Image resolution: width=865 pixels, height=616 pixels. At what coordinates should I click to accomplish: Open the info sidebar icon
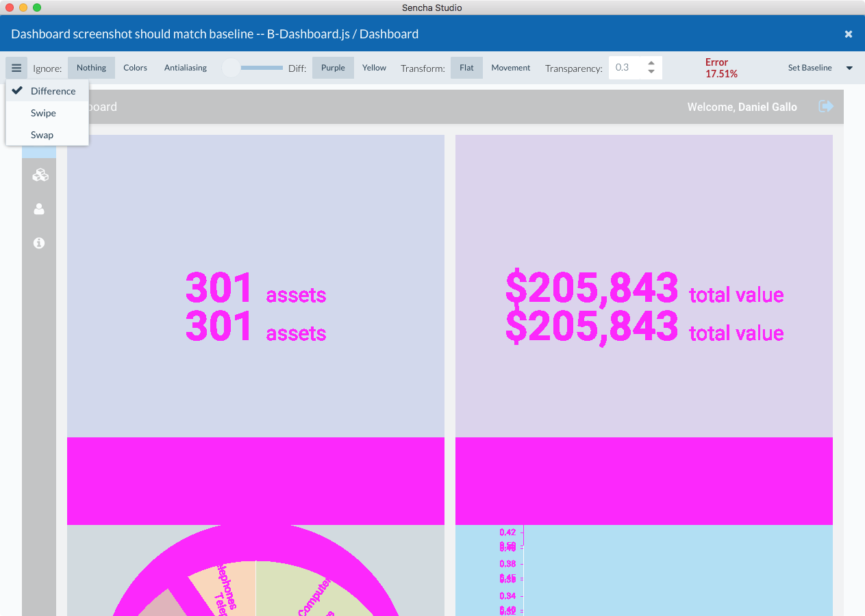39,243
